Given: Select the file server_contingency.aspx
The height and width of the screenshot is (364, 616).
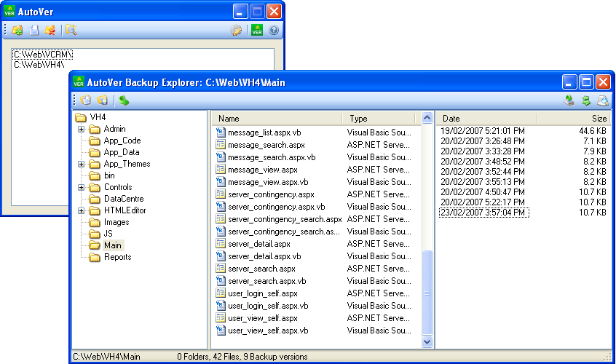Looking at the screenshot, I should click(271, 194).
